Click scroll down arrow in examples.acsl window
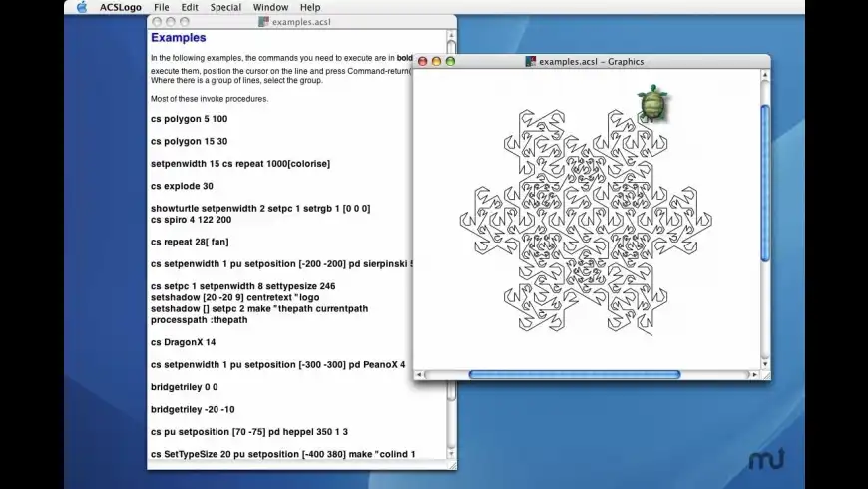Viewport: 868px width, 489px height. [x=451, y=453]
